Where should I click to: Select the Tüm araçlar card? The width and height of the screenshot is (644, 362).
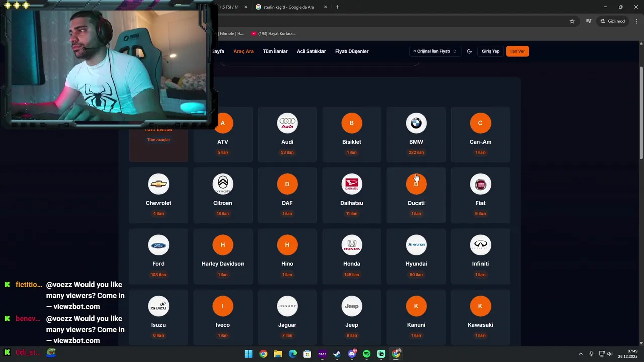click(158, 134)
